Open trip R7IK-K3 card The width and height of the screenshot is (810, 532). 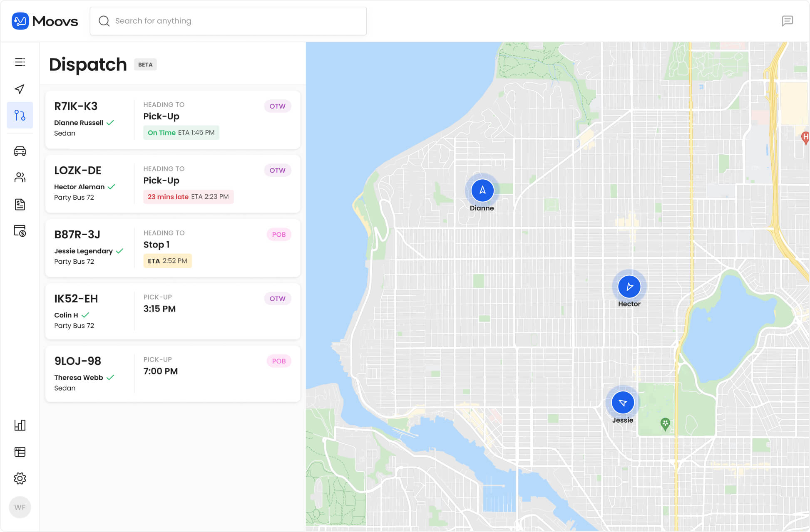(172, 120)
